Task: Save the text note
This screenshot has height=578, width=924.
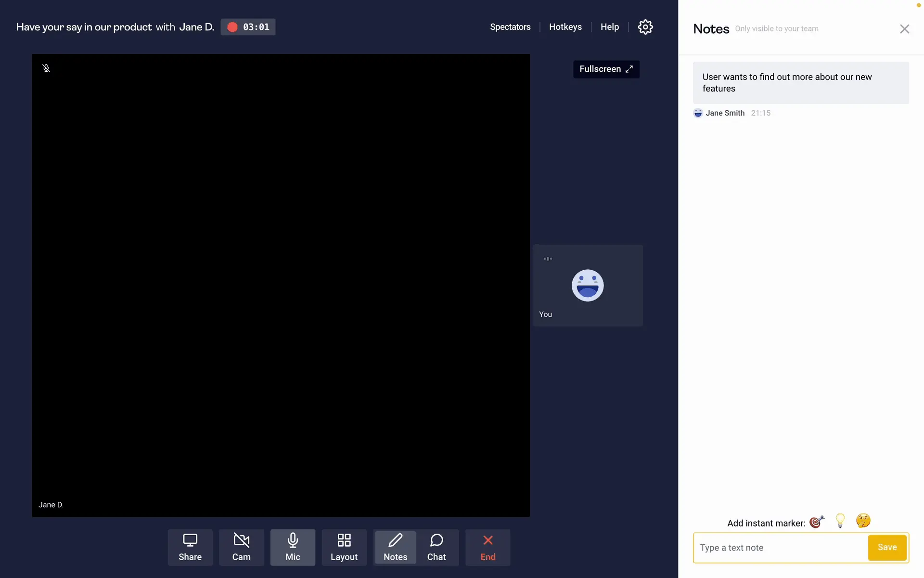Action: [x=887, y=547]
